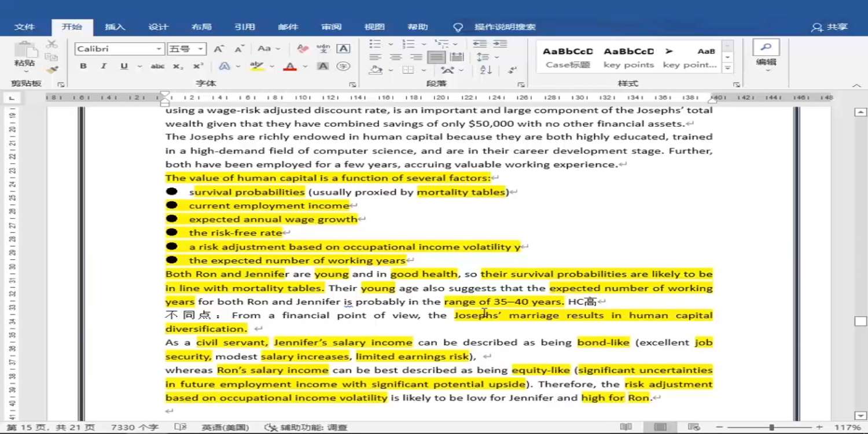Open the Calibri font name dropdown
Screen dimensions: 868x434
tap(159, 49)
